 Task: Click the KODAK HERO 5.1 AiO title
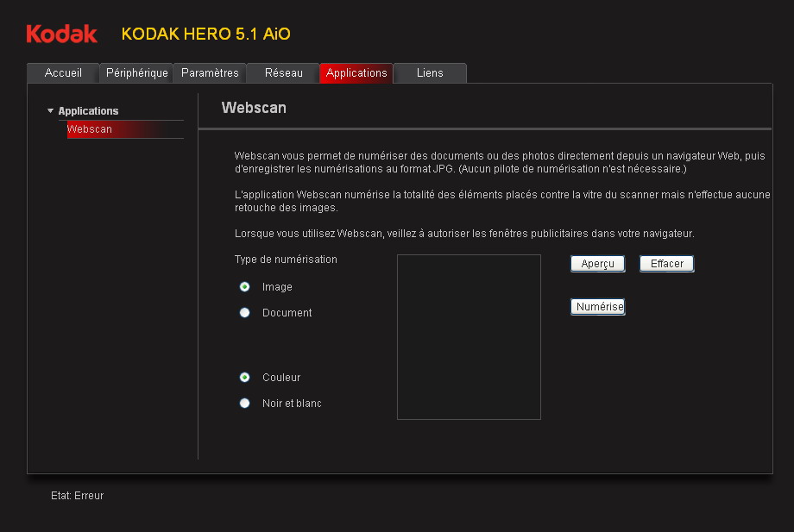coord(205,34)
